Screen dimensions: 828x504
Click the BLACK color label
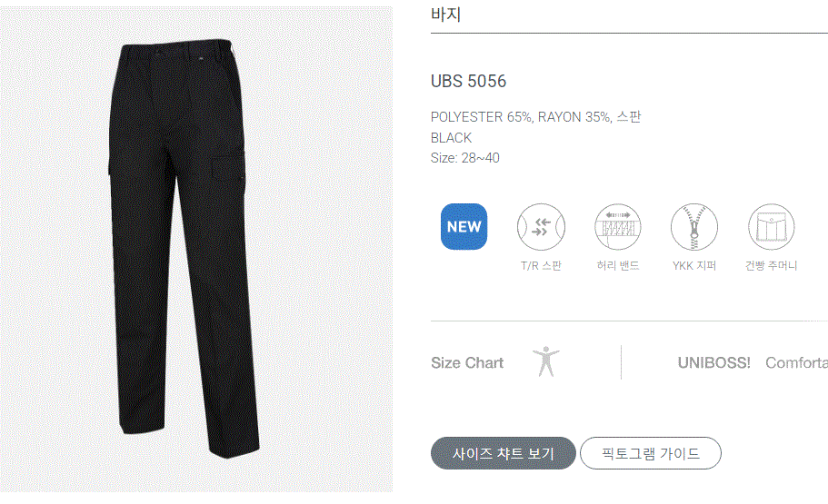pyautogui.click(x=451, y=138)
